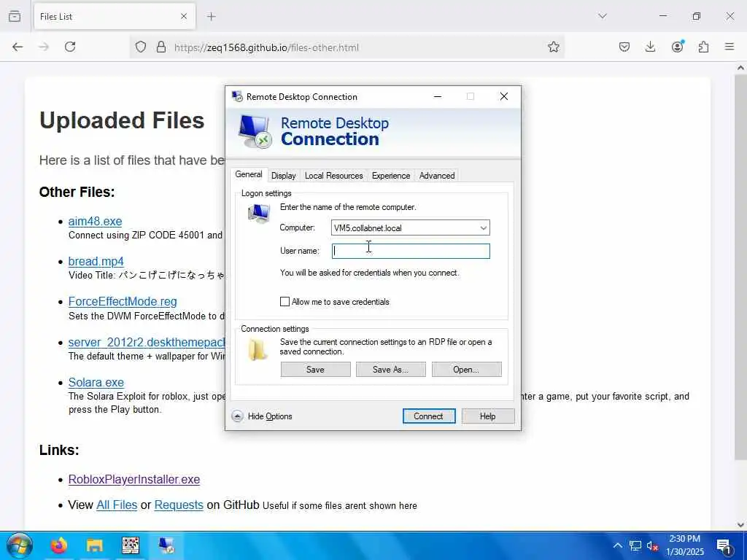Click the Open... button

pos(466,370)
